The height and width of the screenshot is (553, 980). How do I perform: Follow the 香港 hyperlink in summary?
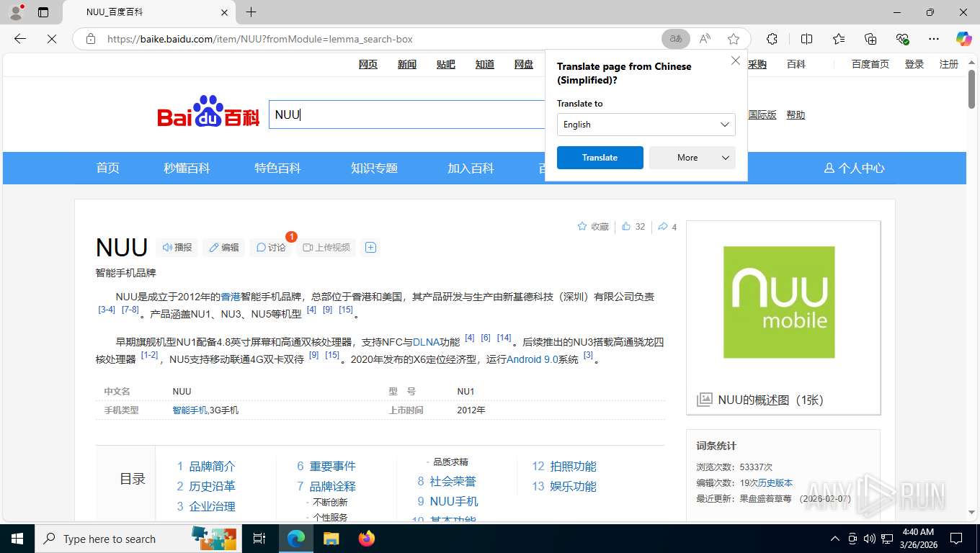[231, 297]
